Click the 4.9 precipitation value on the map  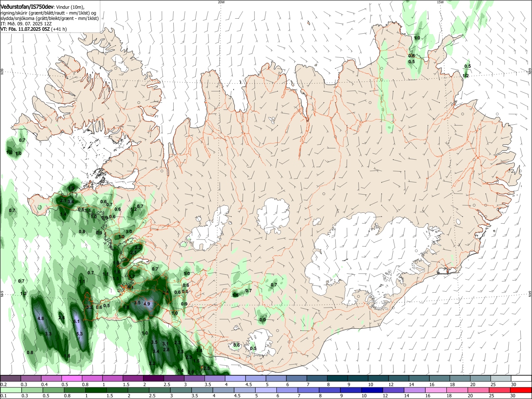tap(146, 304)
